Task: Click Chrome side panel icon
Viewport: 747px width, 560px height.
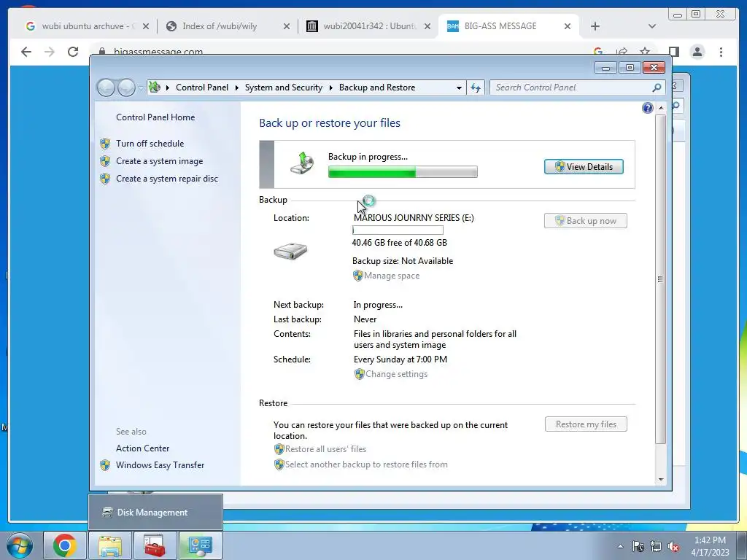Action: (x=673, y=52)
